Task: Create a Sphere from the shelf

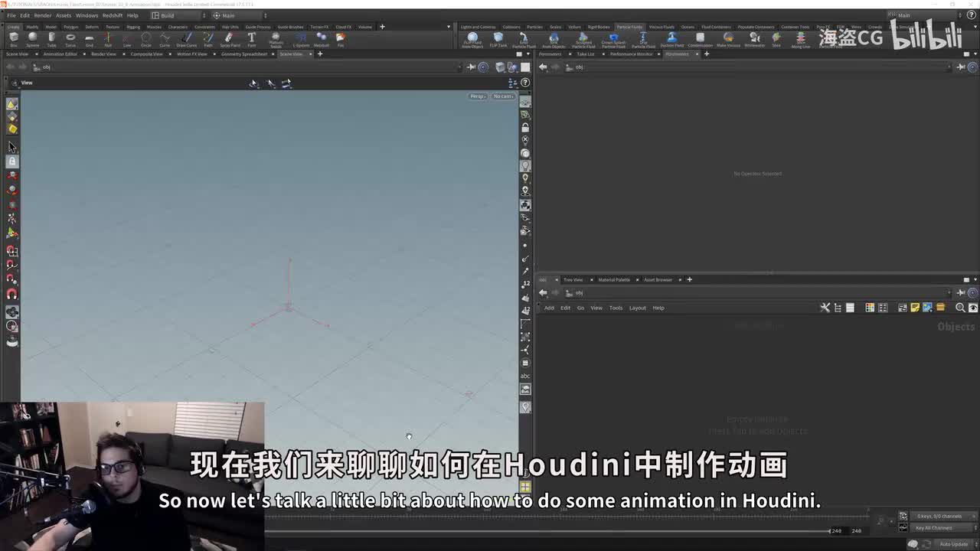Action: (x=32, y=39)
